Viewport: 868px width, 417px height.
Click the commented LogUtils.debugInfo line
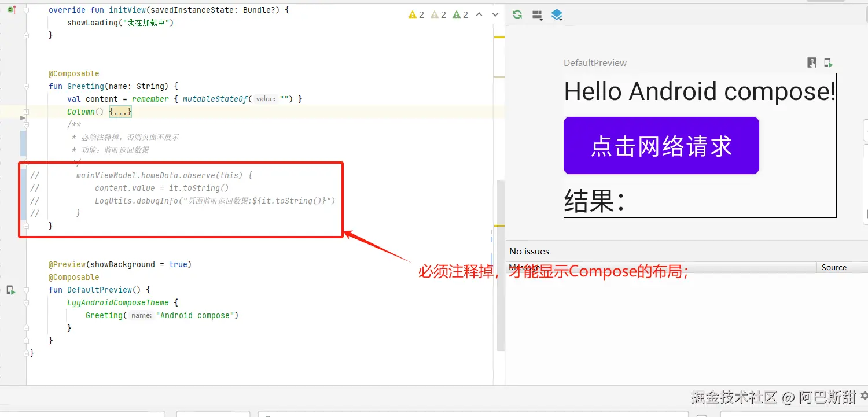click(x=215, y=201)
